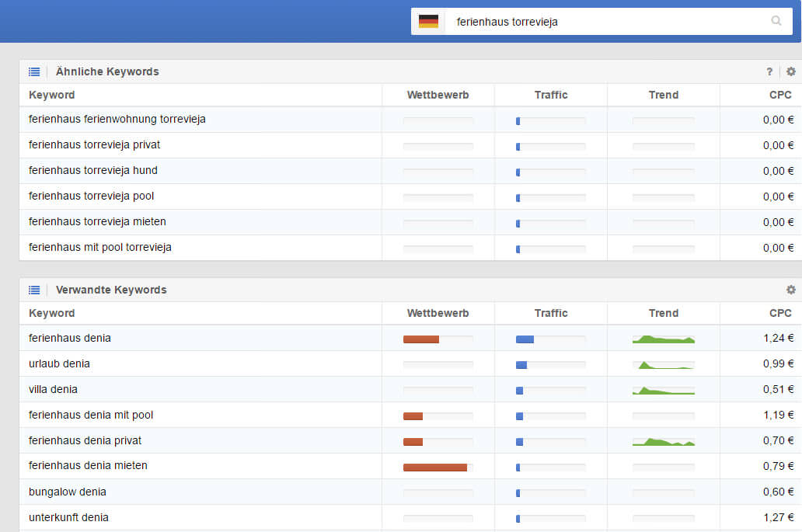Sort Verwandte Keywords by CPC column
802x532 pixels.
coord(780,313)
